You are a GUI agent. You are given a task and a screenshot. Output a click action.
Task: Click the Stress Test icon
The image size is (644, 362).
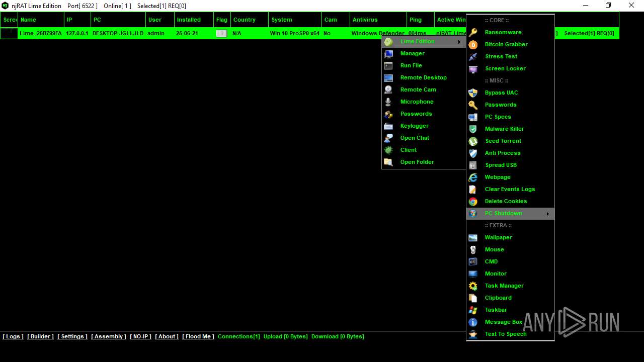[473, 56]
